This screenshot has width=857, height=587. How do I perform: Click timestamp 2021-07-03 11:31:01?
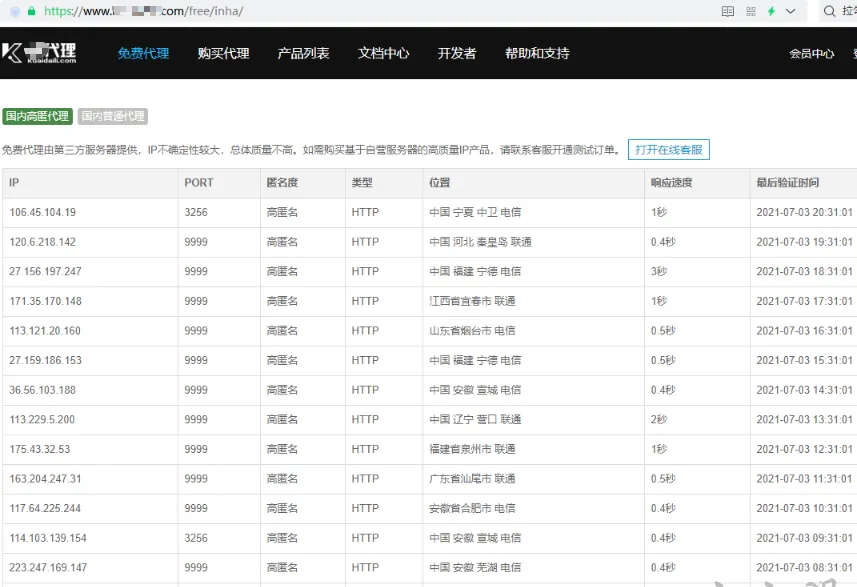click(805, 479)
